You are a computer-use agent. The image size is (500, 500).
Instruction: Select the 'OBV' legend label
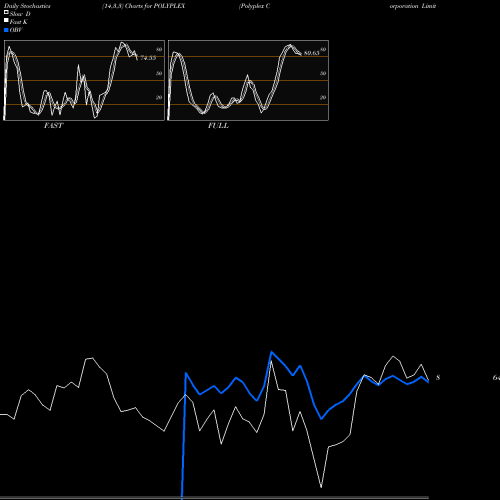tap(16, 30)
